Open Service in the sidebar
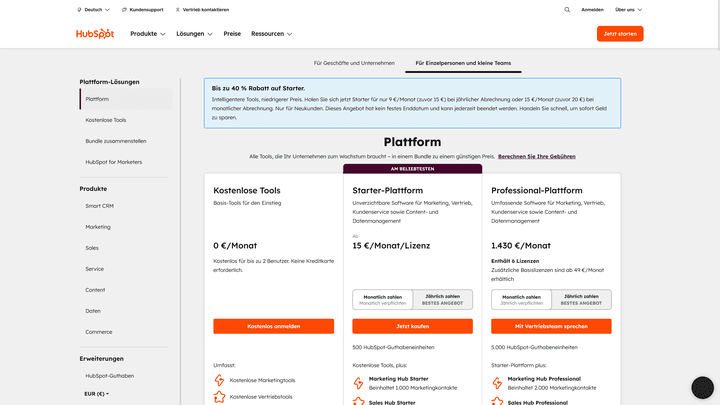 click(95, 269)
